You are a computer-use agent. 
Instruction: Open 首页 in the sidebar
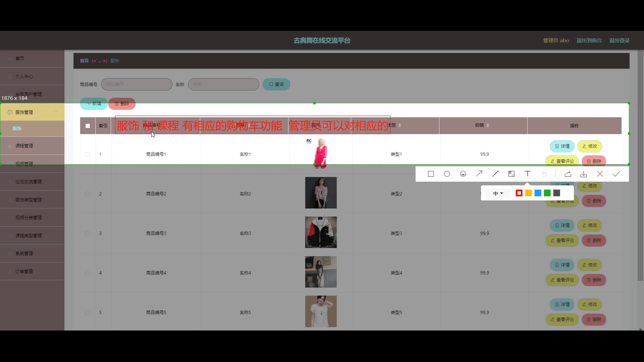tap(32, 58)
